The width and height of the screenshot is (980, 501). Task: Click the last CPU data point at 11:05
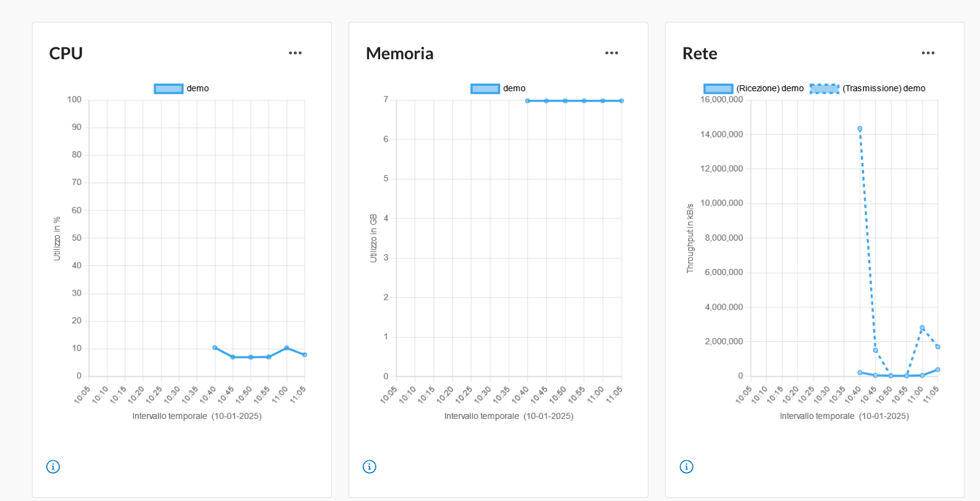(304, 355)
